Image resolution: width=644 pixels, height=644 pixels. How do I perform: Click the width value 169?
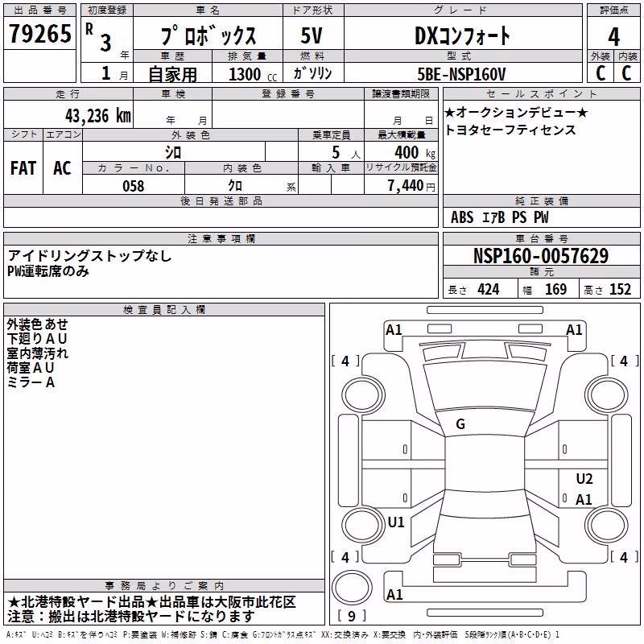555,290
